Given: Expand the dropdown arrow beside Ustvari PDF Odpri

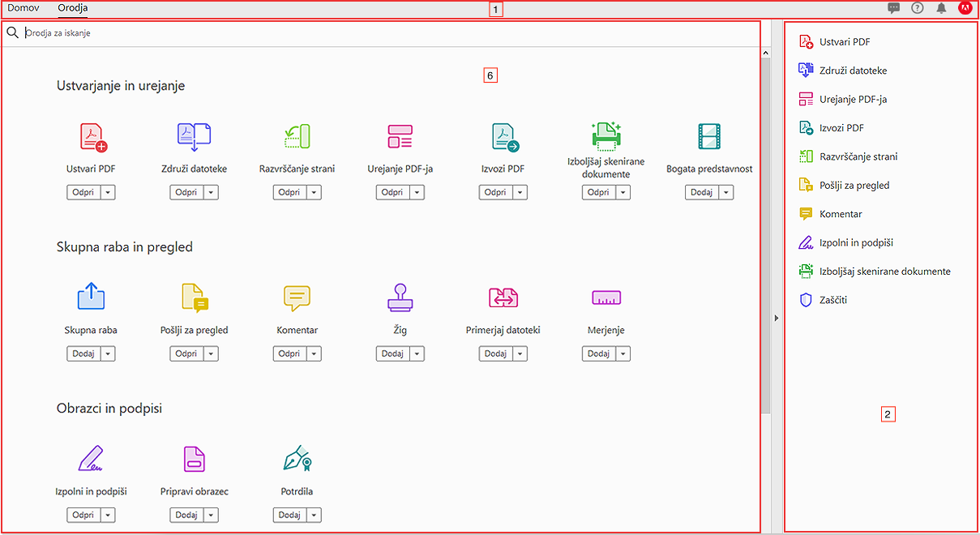Looking at the screenshot, I should (108, 193).
